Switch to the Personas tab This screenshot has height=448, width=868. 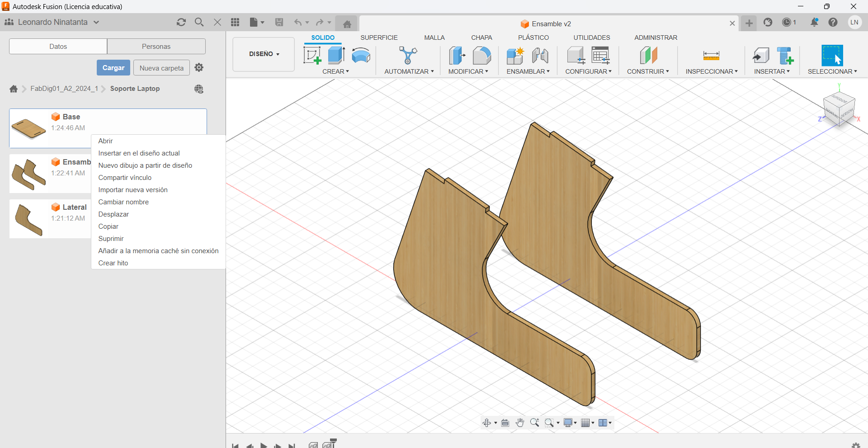(156, 46)
